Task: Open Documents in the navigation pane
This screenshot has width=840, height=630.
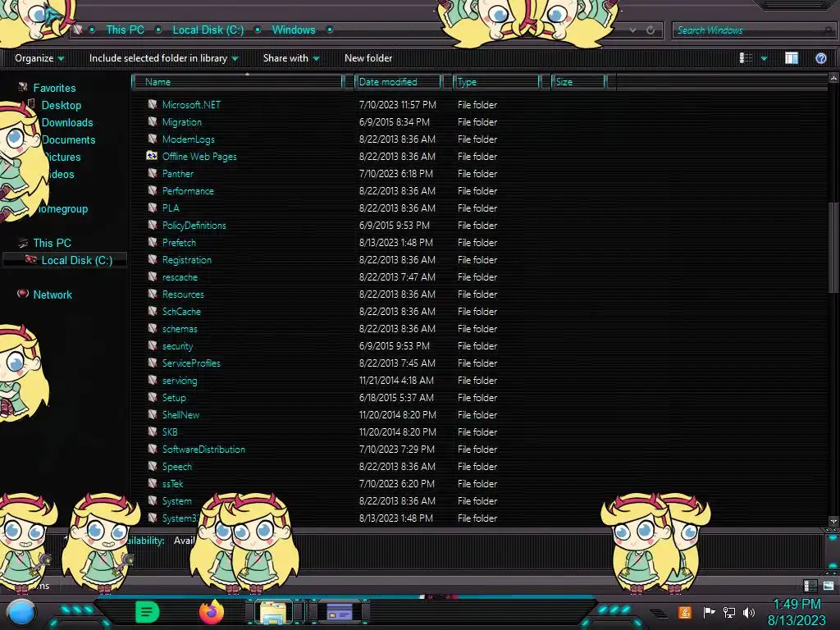Action: click(69, 139)
